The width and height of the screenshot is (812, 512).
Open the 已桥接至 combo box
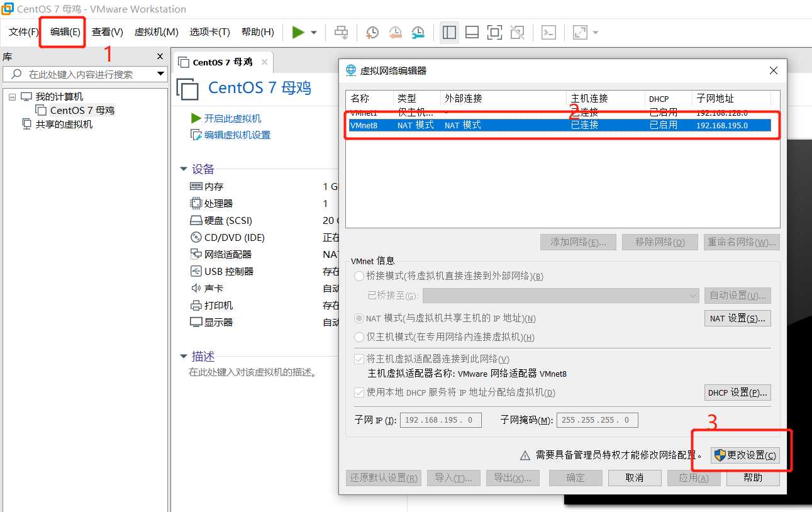[x=561, y=296]
